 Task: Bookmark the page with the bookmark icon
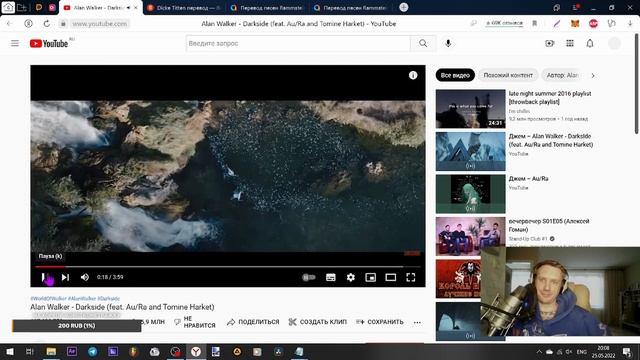point(534,24)
